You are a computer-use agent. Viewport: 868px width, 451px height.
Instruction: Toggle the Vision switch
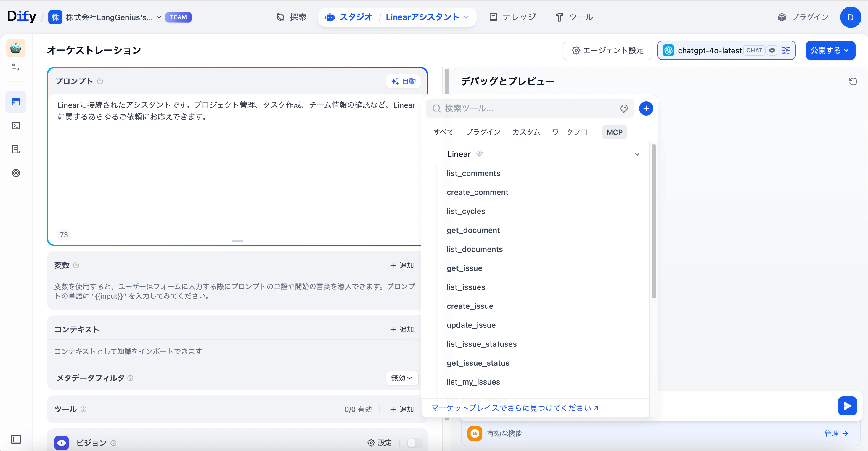415,443
